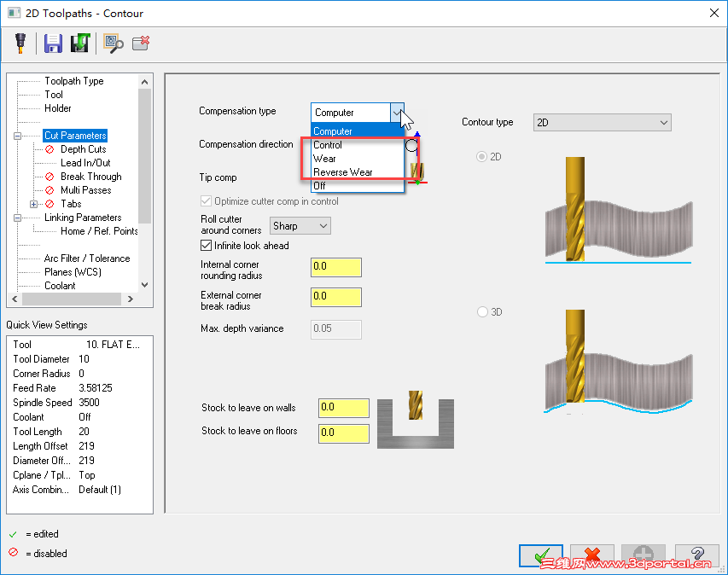Click the disabled icon beside Break Through
Image resolution: width=728 pixels, height=575 pixels.
pos(50,177)
